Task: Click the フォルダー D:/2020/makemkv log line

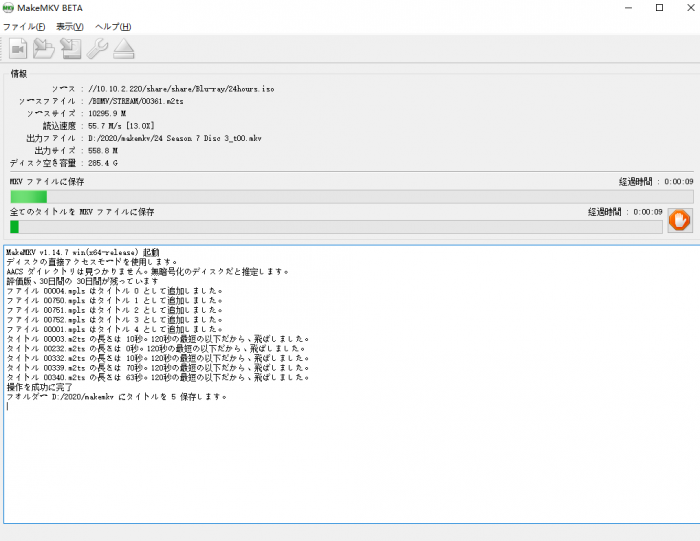Action: click(x=117, y=397)
